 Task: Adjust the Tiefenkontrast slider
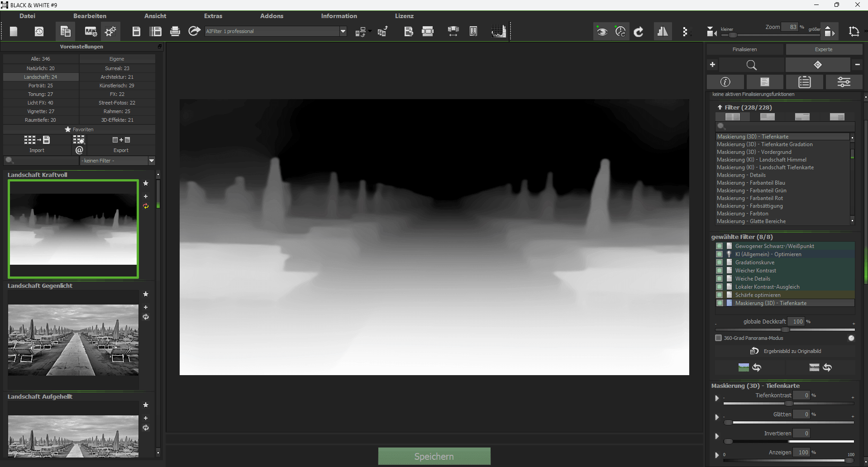(788, 403)
